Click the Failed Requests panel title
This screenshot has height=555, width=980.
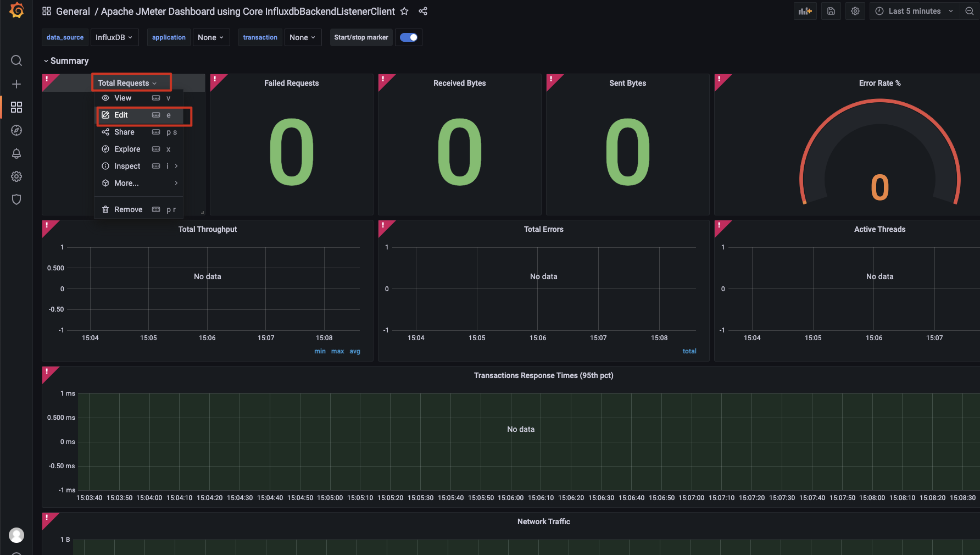click(291, 83)
